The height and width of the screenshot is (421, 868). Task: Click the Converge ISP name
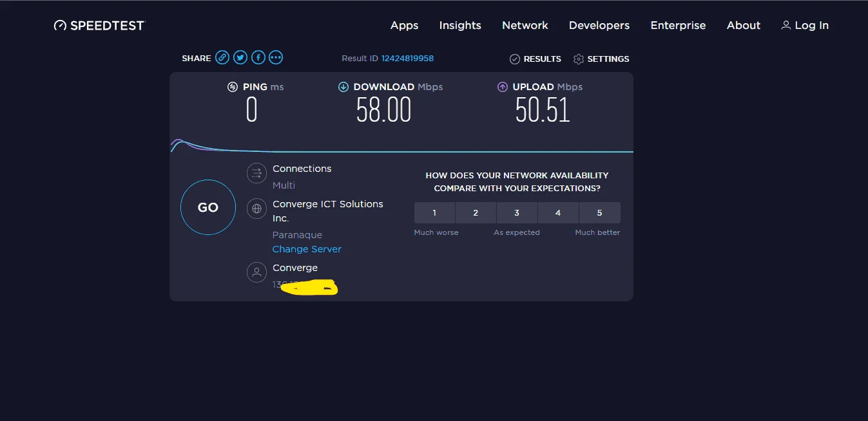point(295,268)
